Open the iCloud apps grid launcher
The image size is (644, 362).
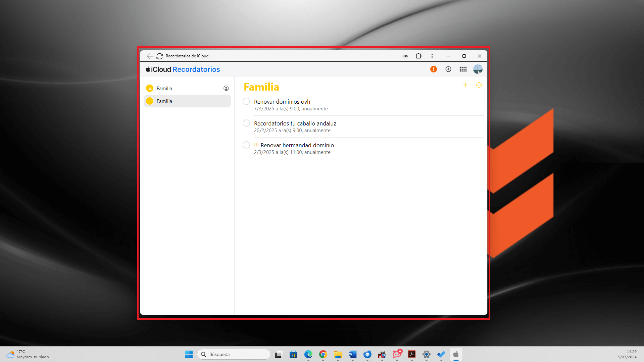463,69
